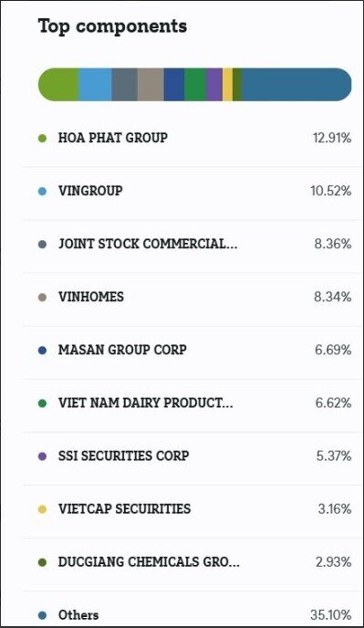Click the 35.10% Others weight value
The height and width of the screenshot is (628, 364).
click(x=331, y=615)
